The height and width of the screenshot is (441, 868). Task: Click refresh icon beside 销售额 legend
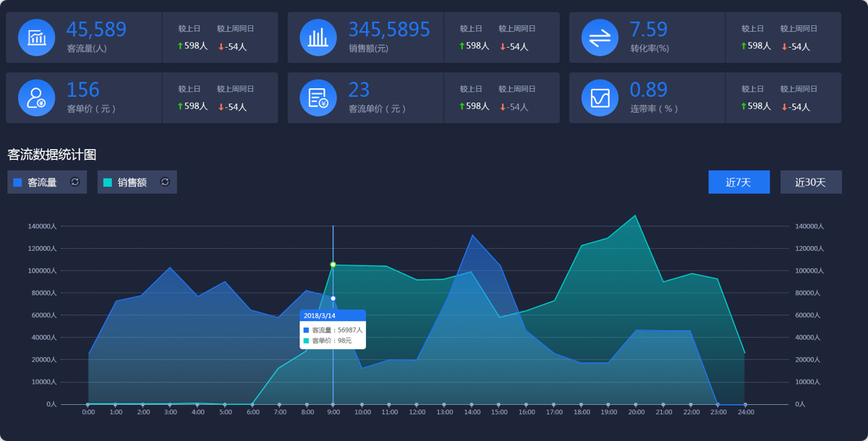tap(165, 182)
